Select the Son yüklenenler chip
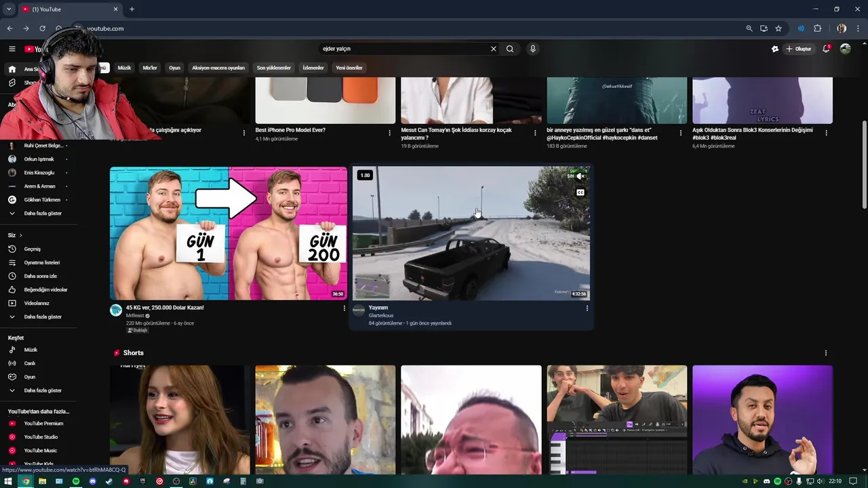The height and width of the screenshot is (488, 868). [x=273, y=68]
